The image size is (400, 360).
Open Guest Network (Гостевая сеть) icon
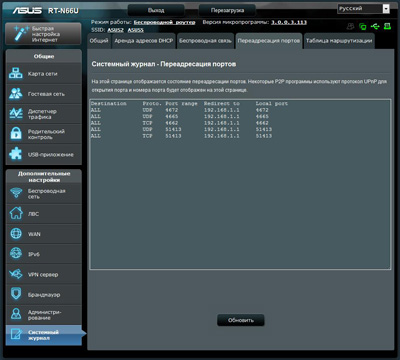[16, 94]
